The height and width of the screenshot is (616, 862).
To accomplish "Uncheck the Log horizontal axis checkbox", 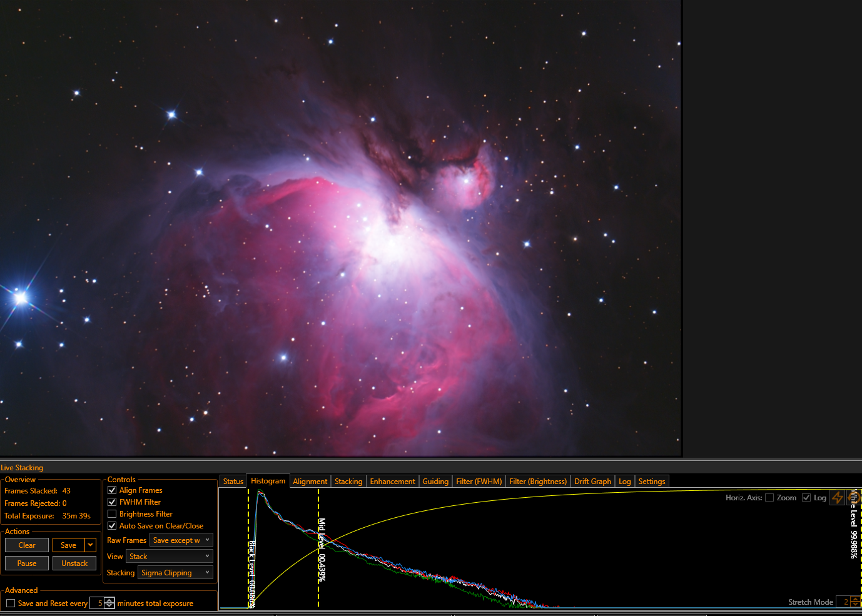I will (806, 498).
